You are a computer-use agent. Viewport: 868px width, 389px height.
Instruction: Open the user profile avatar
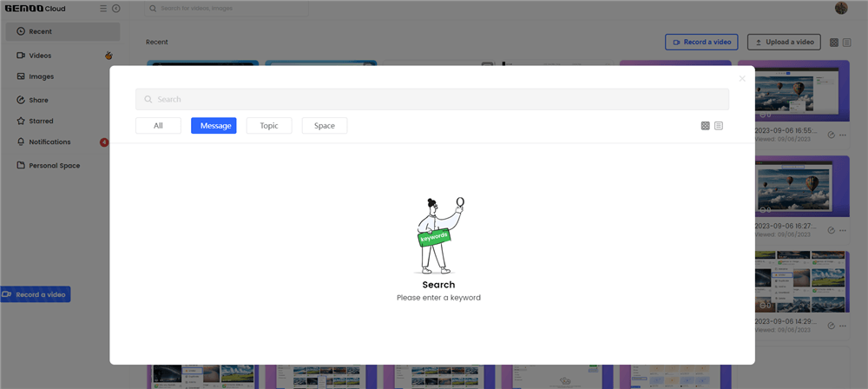(x=841, y=8)
